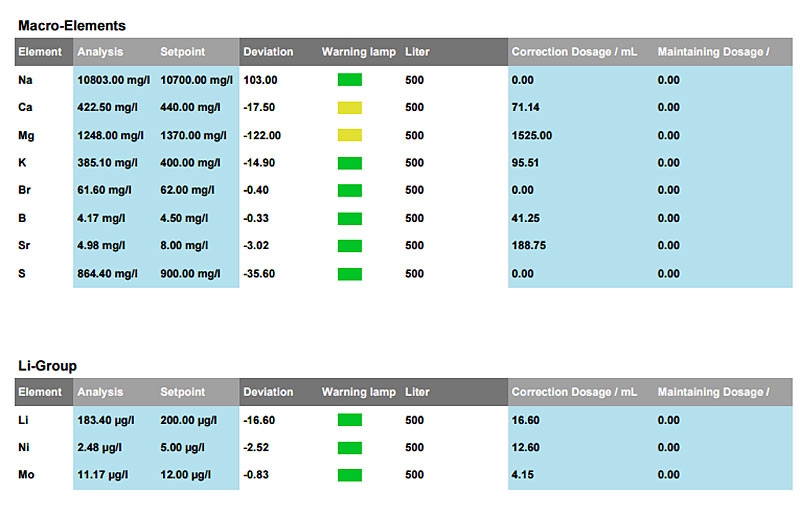
Task: Select the green warning lamp for Li
Action: pos(349,420)
